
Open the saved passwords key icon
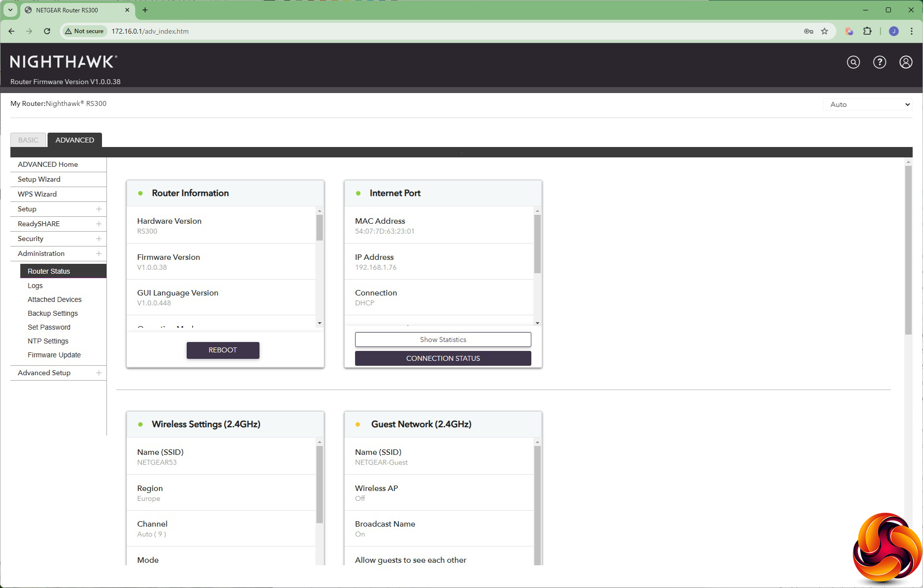809,31
